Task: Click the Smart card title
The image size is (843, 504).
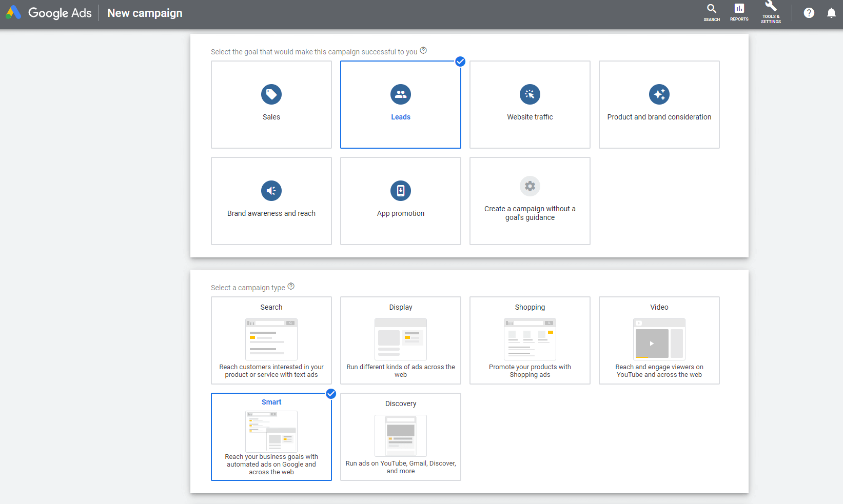Action: click(271, 402)
